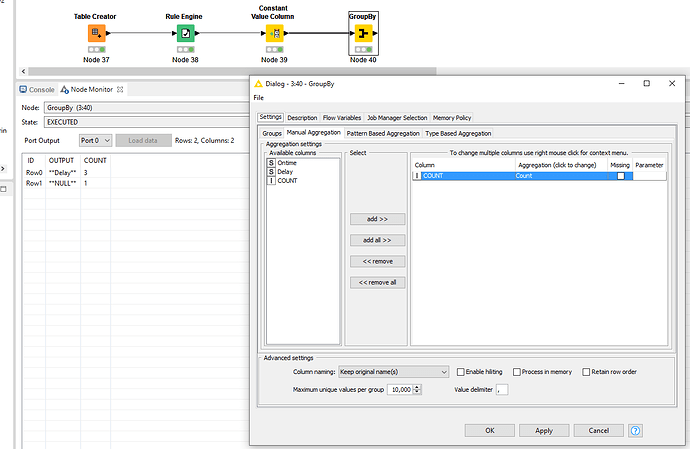The image size is (690, 449).
Task: Select the Settings tab
Action: click(270, 117)
